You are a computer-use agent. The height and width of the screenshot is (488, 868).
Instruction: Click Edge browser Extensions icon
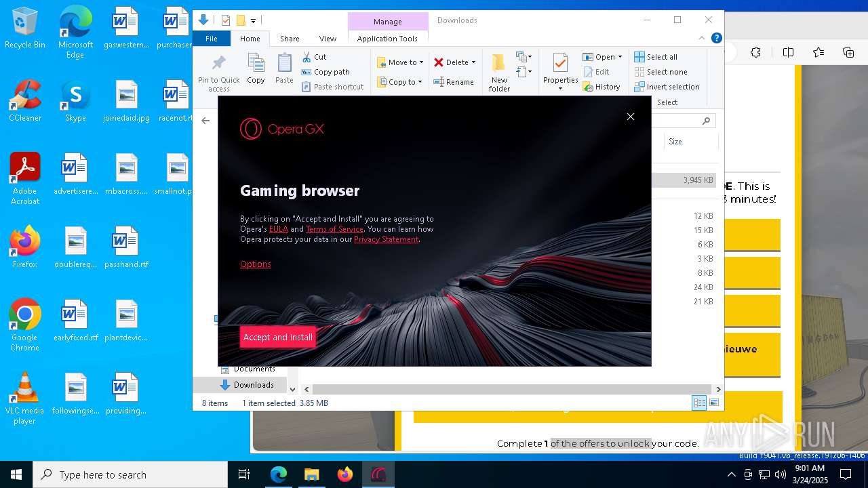(x=756, y=52)
